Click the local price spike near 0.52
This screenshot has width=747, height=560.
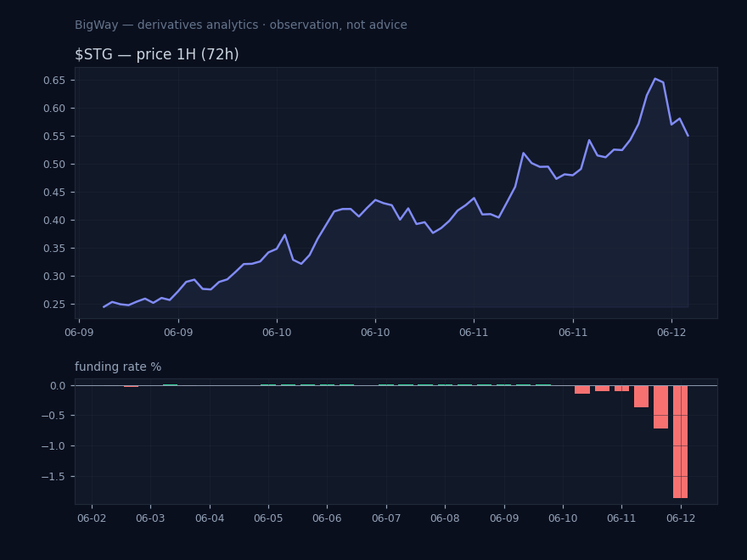point(523,153)
